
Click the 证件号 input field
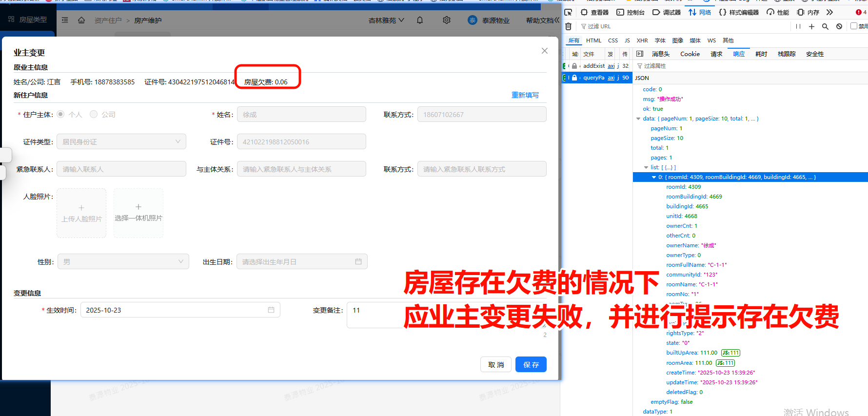coord(301,142)
